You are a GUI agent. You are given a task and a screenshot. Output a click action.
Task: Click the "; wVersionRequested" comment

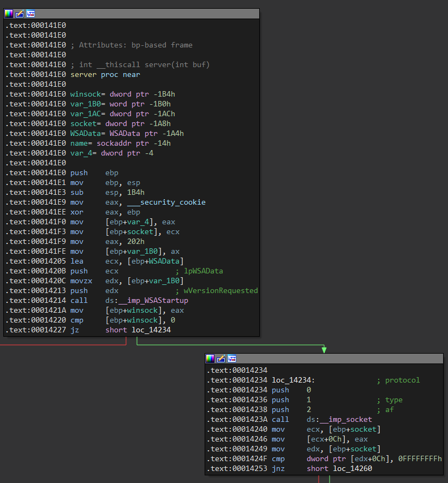[x=217, y=291]
